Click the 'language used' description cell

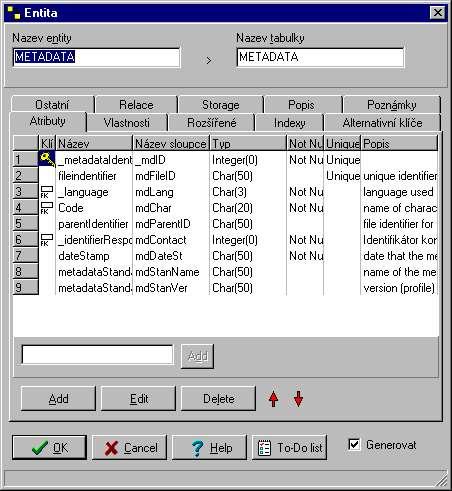click(x=399, y=192)
